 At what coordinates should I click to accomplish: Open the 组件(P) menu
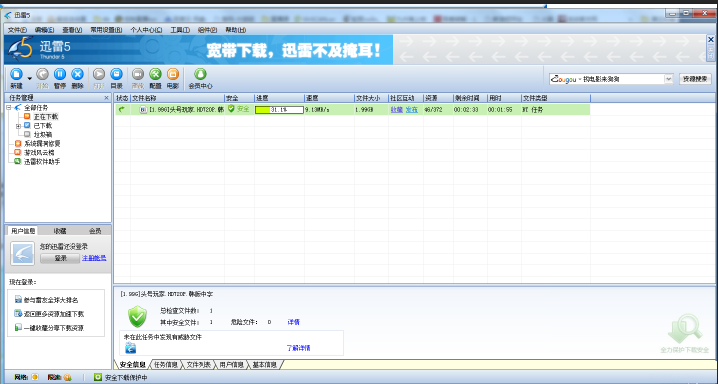point(207,30)
